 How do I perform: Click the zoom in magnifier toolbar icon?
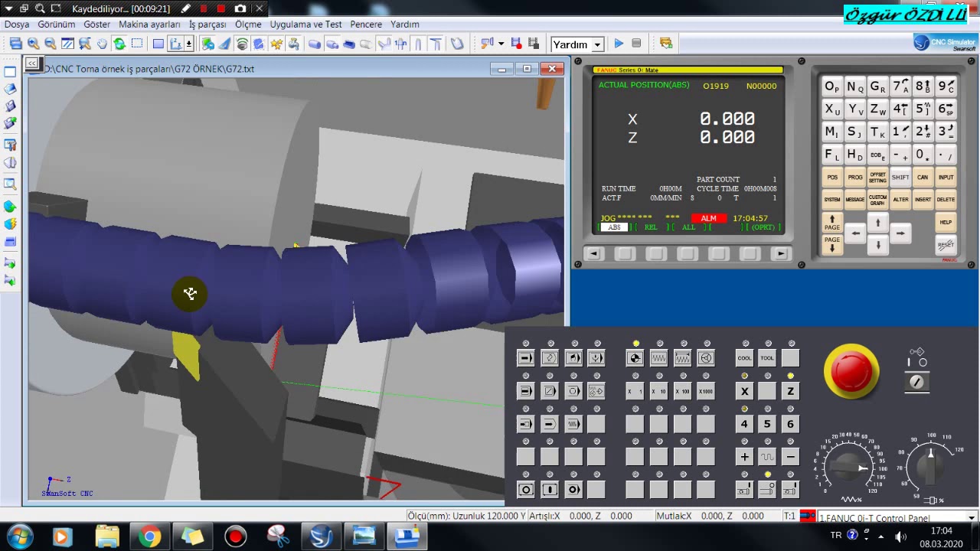pos(33,44)
